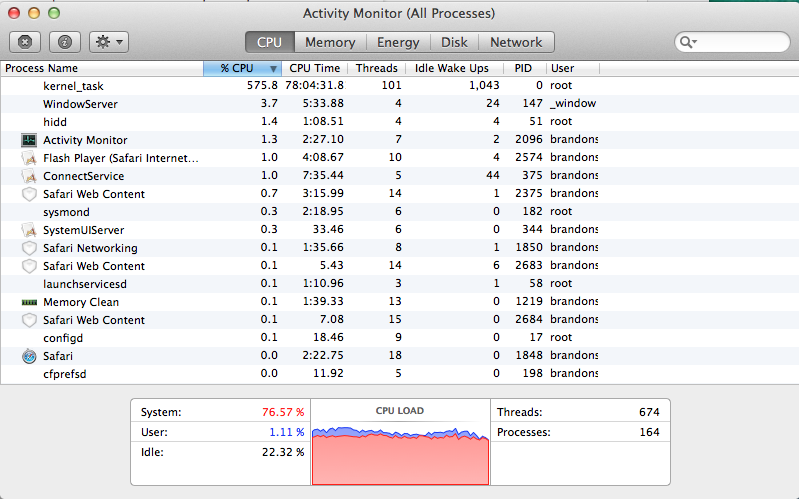Select the configd process row
The width and height of the screenshot is (799, 499).
(x=400, y=338)
